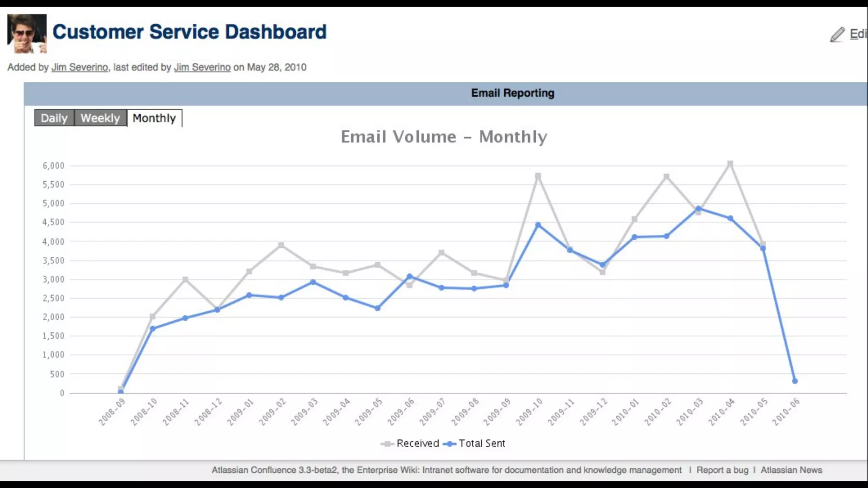868x488 pixels.
Task: Open Jim Severino last-edited-by link
Action: pyautogui.click(x=202, y=67)
